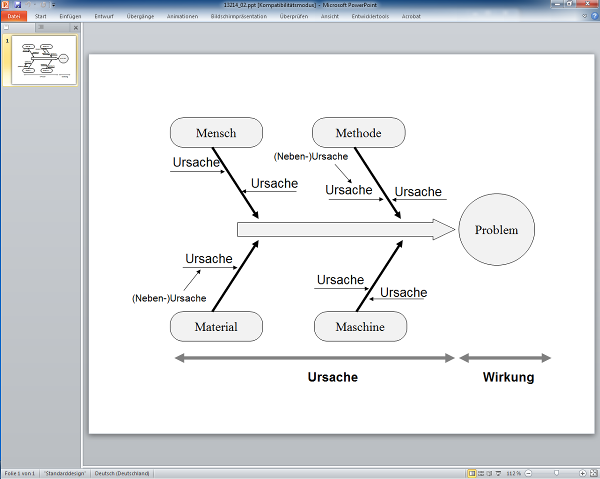Open the Datei tab

click(x=14, y=16)
